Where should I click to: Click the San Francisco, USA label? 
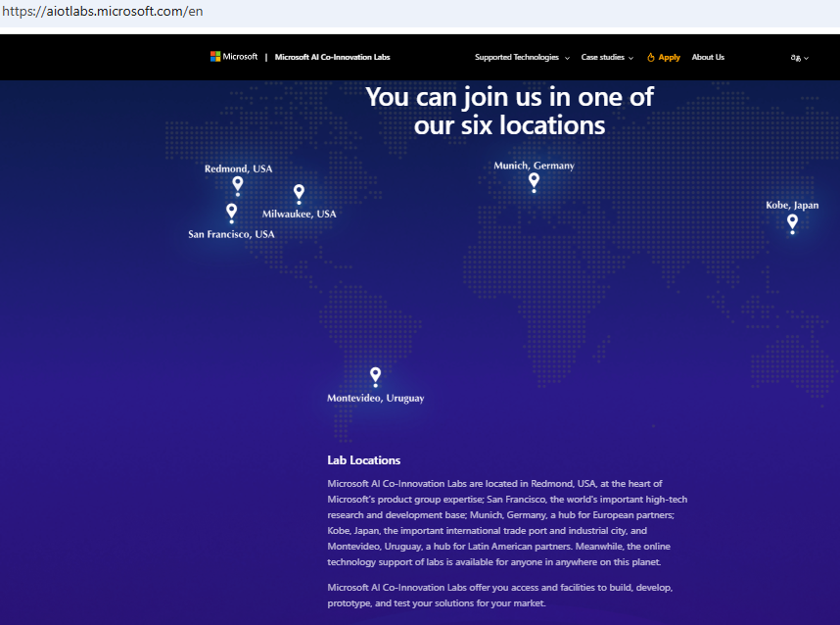point(231,234)
